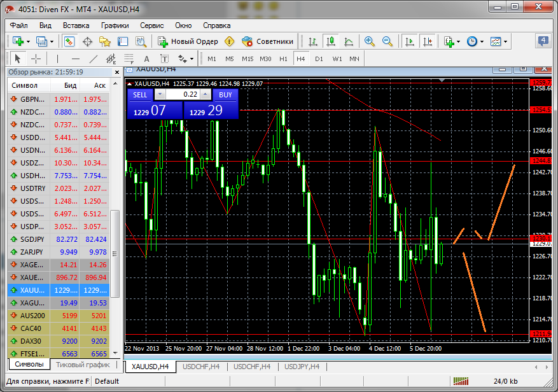This screenshot has height=392, width=558.
Task: Switch timeframe to M15
Action: 248,59
